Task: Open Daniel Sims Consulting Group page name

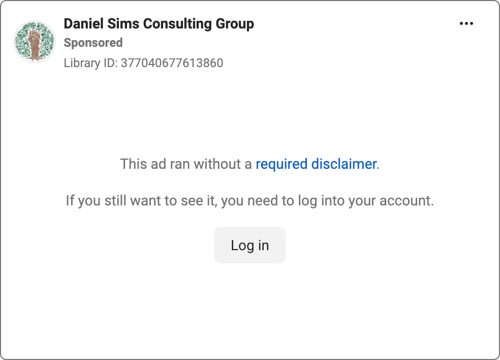Action: tap(159, 24)
